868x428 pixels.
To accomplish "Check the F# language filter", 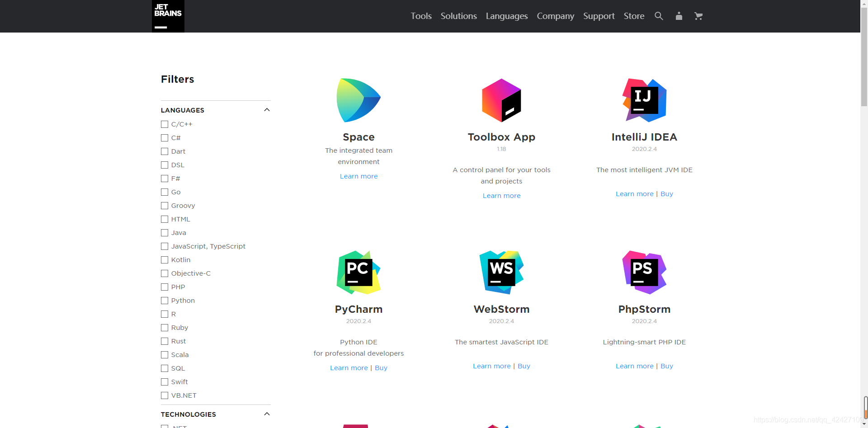I will pos(165,179).
